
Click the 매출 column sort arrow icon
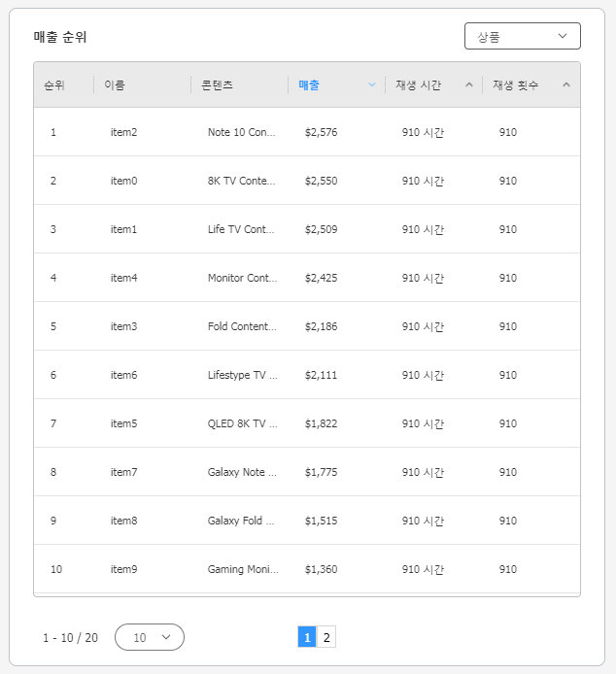click(371, 85)
